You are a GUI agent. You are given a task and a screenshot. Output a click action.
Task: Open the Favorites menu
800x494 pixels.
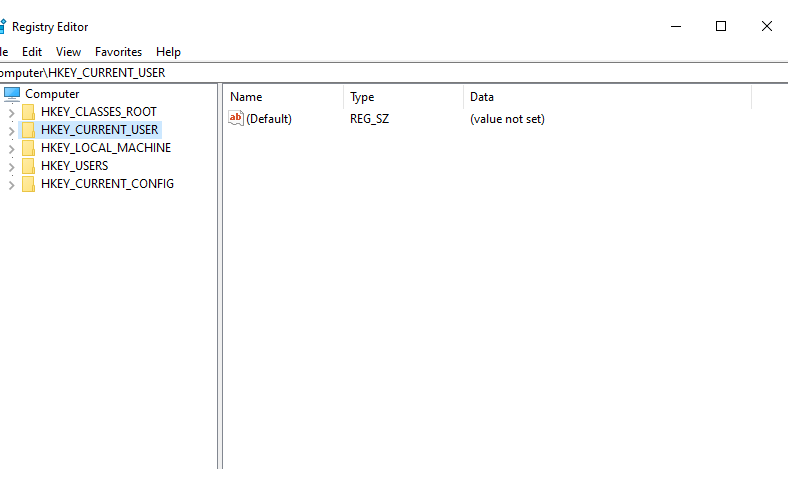(118, 52)
